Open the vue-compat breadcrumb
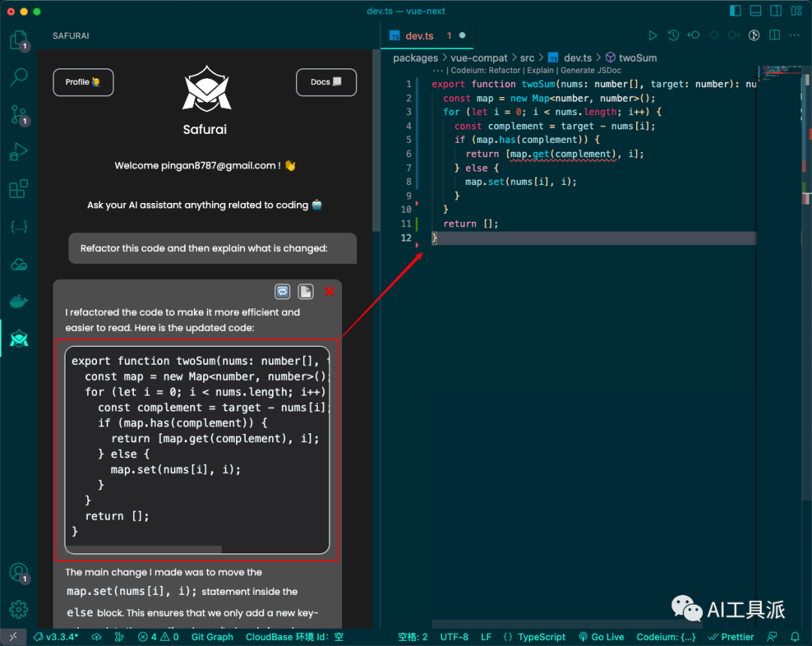This screenshot has height=646, width=812. (479, 58)
